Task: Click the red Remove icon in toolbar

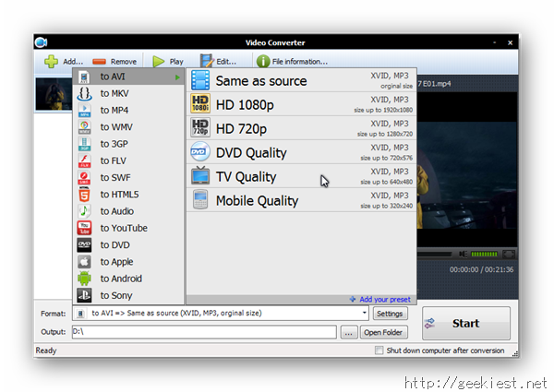Action: 99,62
